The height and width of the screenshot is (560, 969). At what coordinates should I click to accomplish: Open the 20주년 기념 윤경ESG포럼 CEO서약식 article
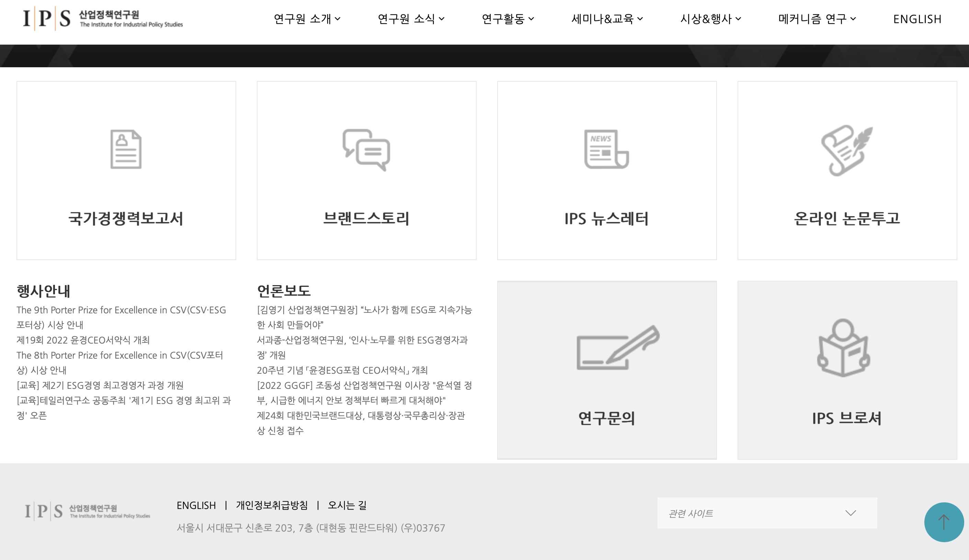tap(342, 370)
